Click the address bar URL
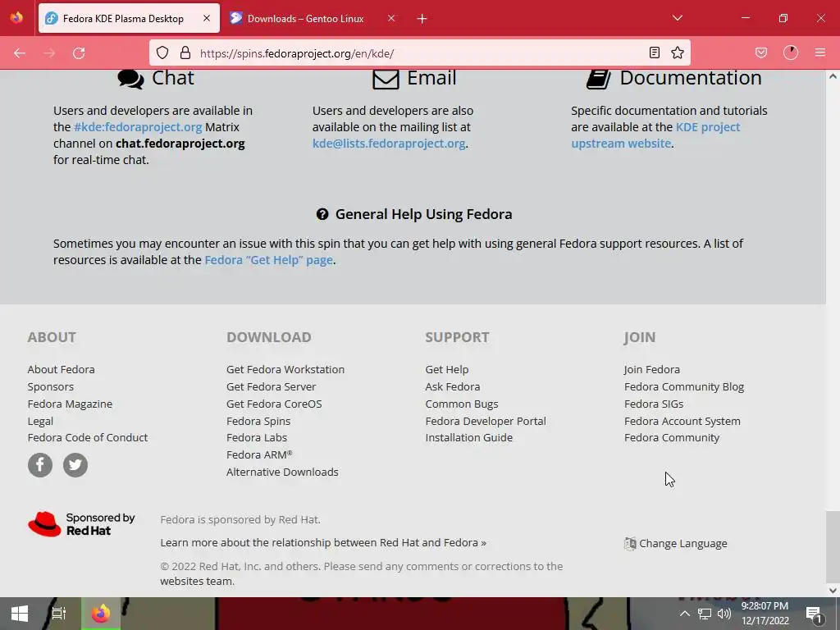 click(x=297, y=53)
